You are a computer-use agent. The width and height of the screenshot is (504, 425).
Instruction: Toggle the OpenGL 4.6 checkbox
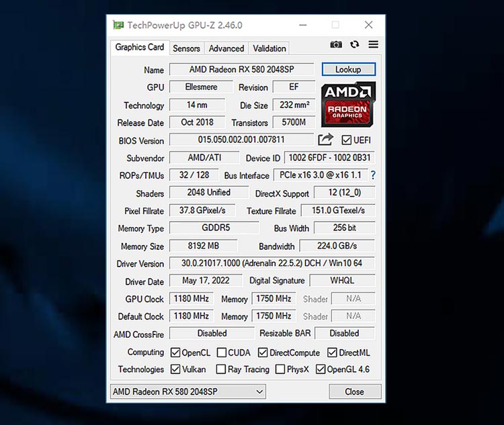[x=321, y=369]
